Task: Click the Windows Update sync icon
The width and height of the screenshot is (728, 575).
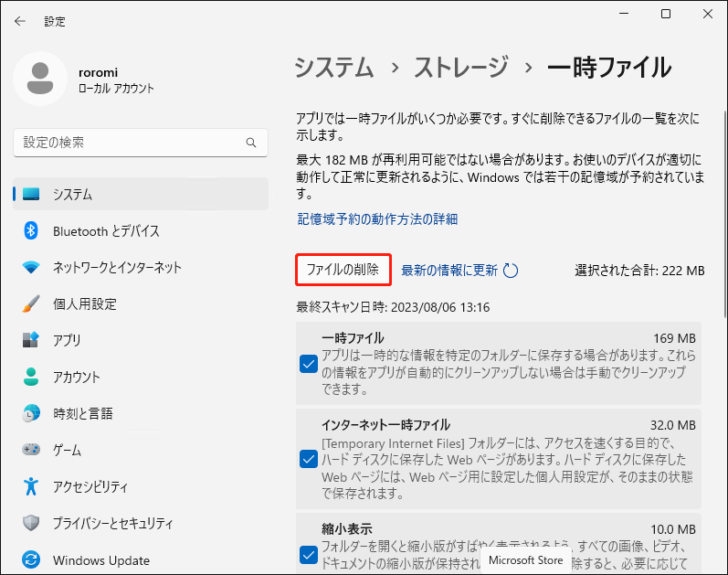Action: pos(31,559)
